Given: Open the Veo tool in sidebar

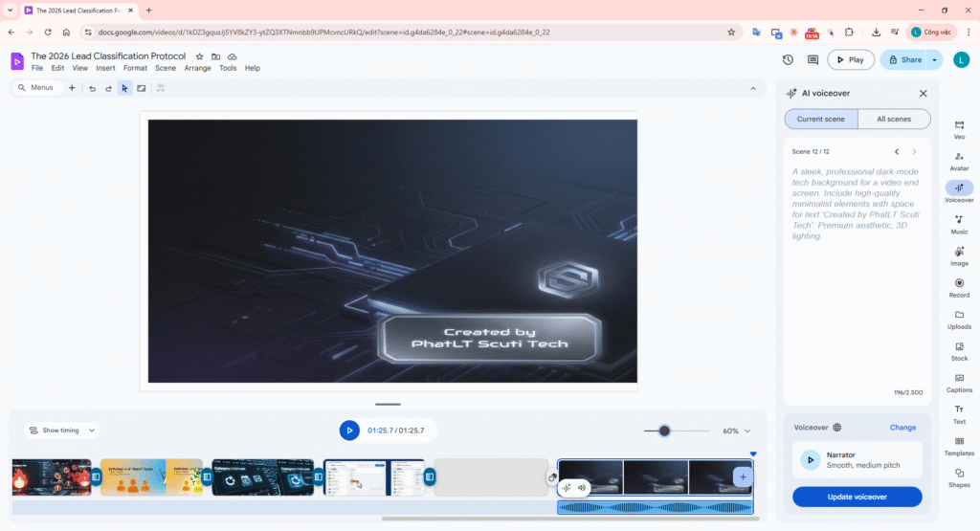Looking at the screenshot, I should [959, 129].
